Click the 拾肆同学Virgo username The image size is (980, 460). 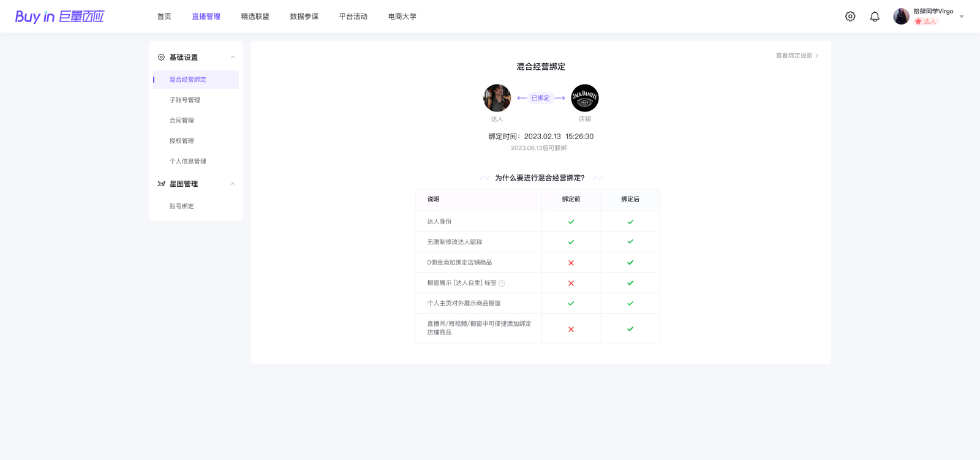[x=933, y=11]
